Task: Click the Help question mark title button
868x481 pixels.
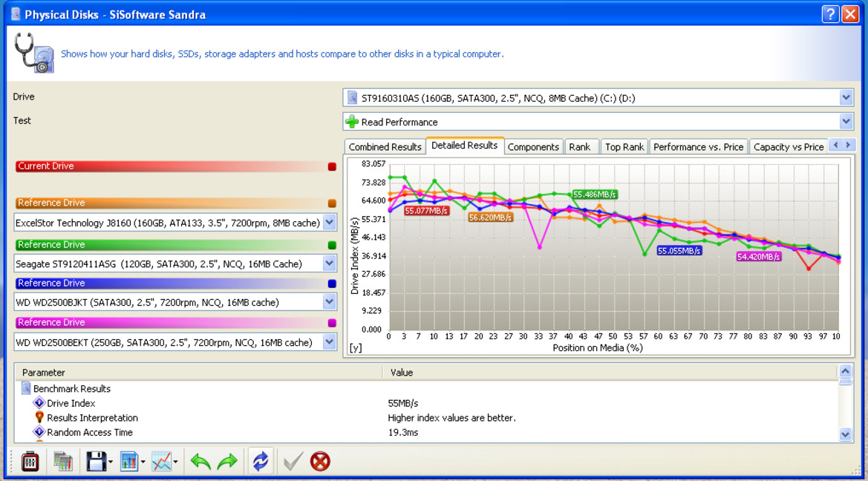Action: (830, 14)
